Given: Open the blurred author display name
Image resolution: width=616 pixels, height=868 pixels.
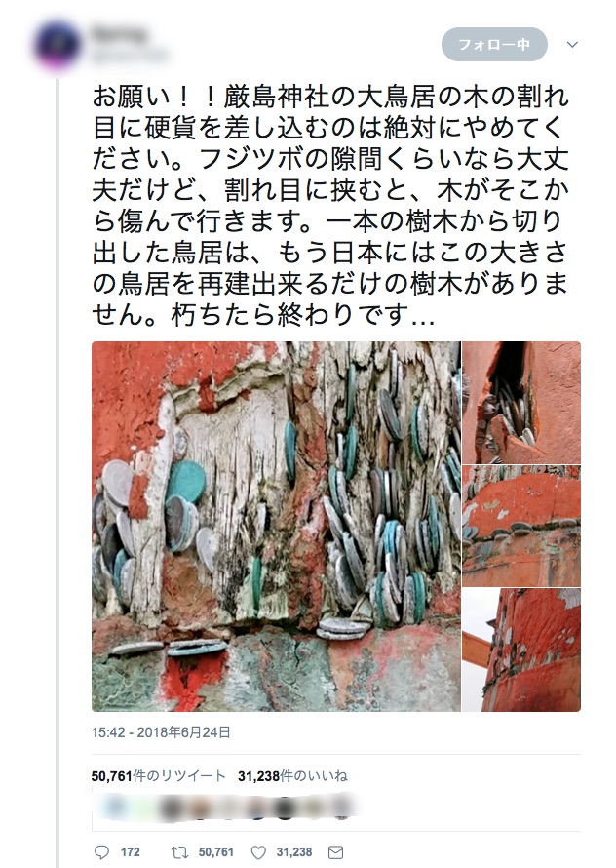Looking at the screenshot, I should [120, 34].
